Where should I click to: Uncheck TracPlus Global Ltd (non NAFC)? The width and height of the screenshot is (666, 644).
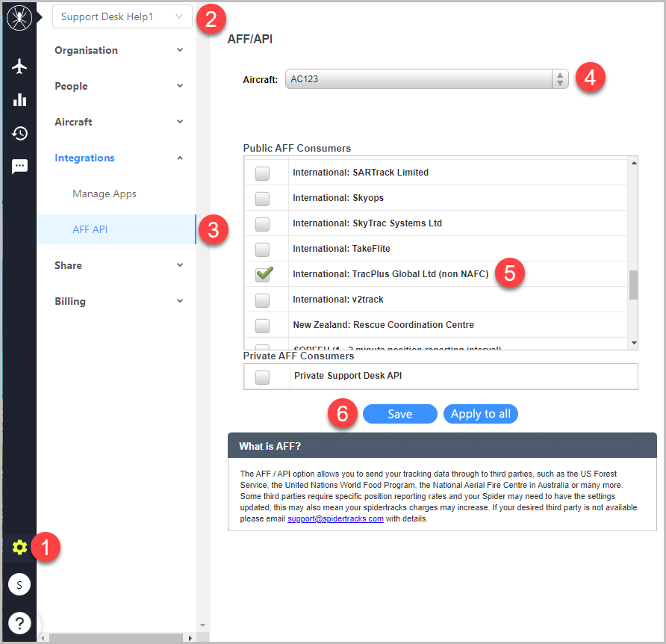[264, 274]
